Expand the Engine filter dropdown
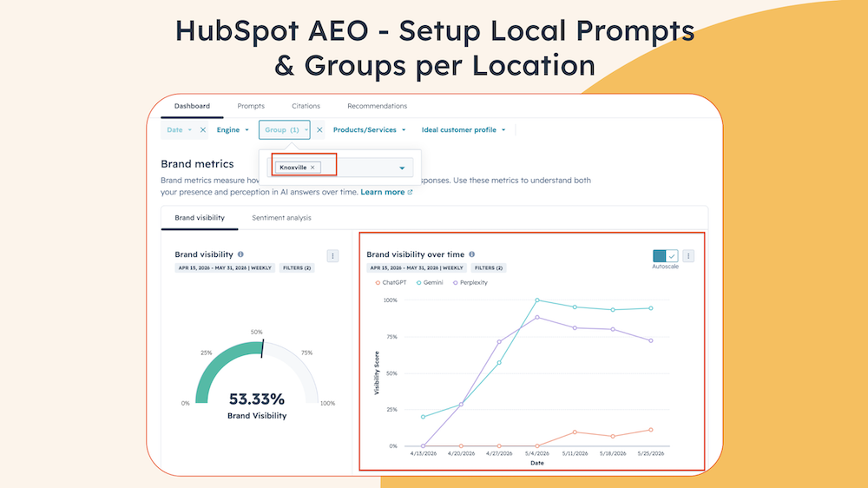This screenshot has height=488, width=868. coord(233,129)
